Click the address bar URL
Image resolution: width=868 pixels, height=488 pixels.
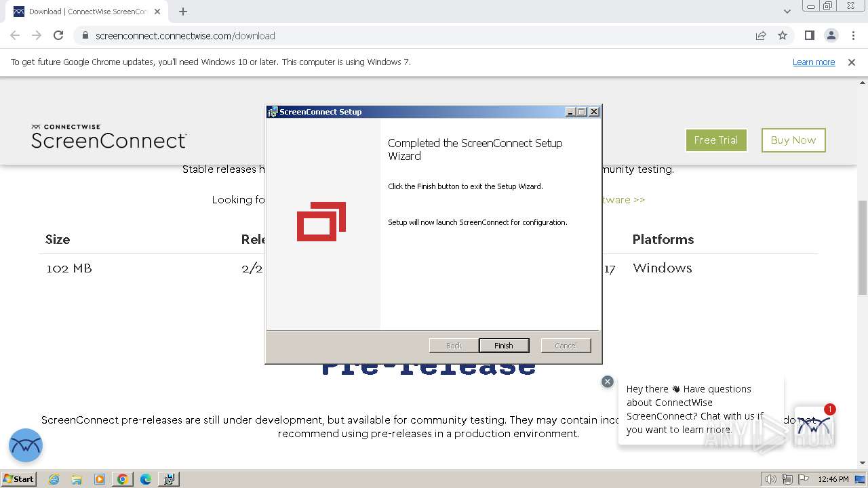[185, 36]
